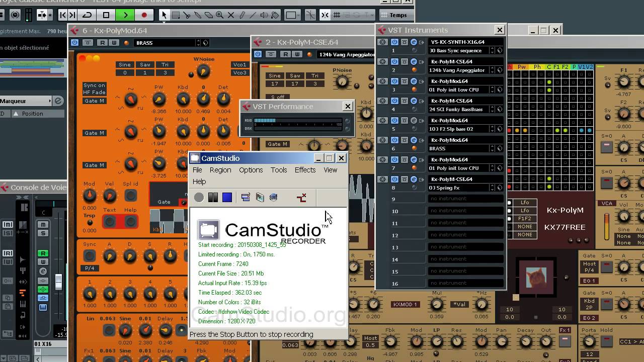Click the red Record button in Cubase transport
The image size is (644, 362).
(144, 15)
